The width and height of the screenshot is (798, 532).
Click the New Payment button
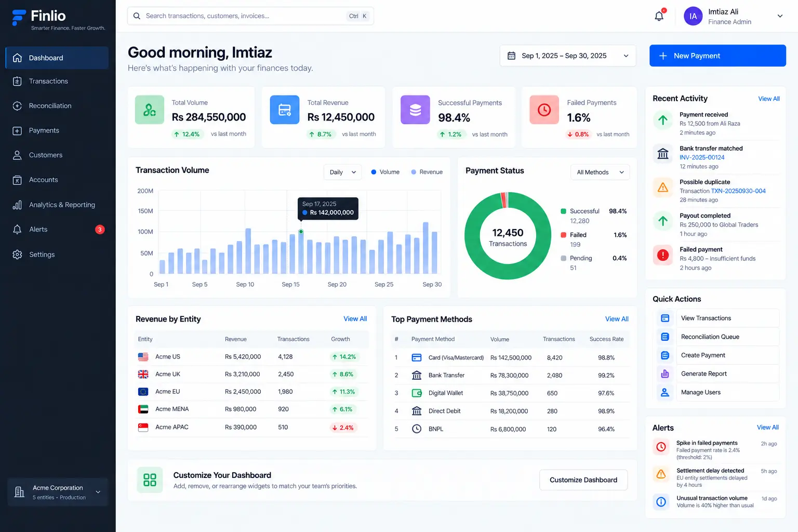[717, 56]
